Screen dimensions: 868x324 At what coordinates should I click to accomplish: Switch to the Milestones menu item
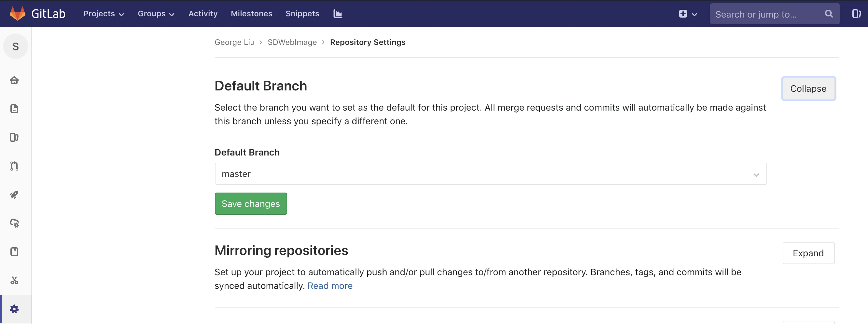[x=251, y=13]
